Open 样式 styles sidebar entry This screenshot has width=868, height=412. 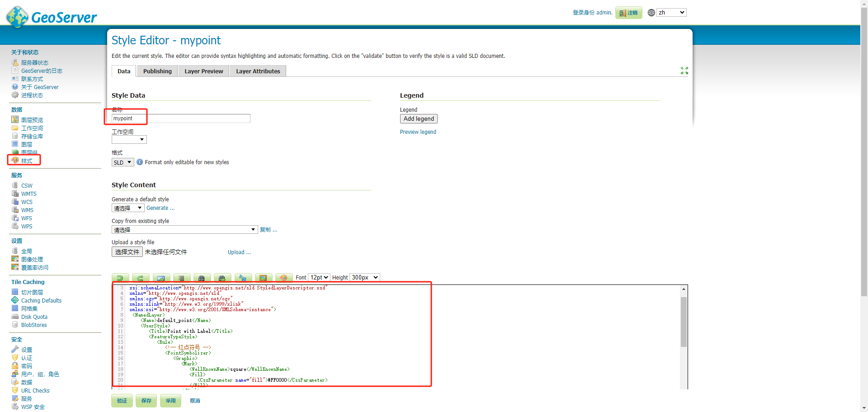click(x=27, y=161)
